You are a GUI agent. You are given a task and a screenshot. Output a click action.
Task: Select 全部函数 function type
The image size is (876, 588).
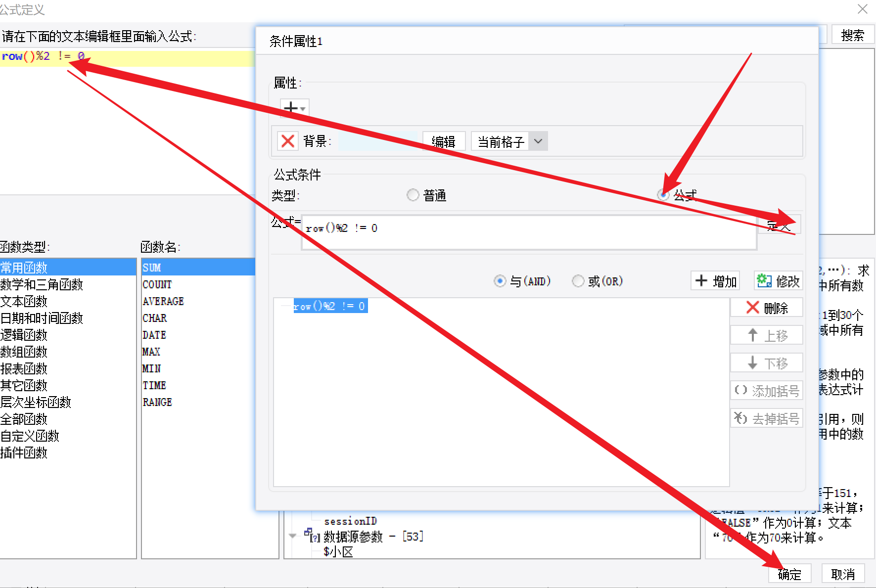[68, 419]
